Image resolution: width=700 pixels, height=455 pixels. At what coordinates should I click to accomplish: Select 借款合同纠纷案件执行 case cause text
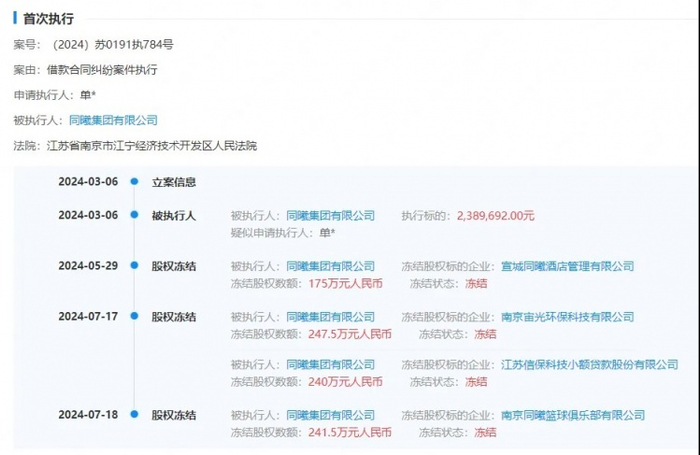click(102, 70)
